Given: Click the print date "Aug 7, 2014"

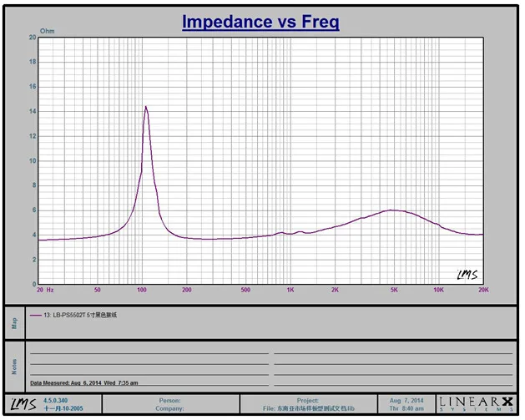Looking at the screenshot, I should (406, 401).
